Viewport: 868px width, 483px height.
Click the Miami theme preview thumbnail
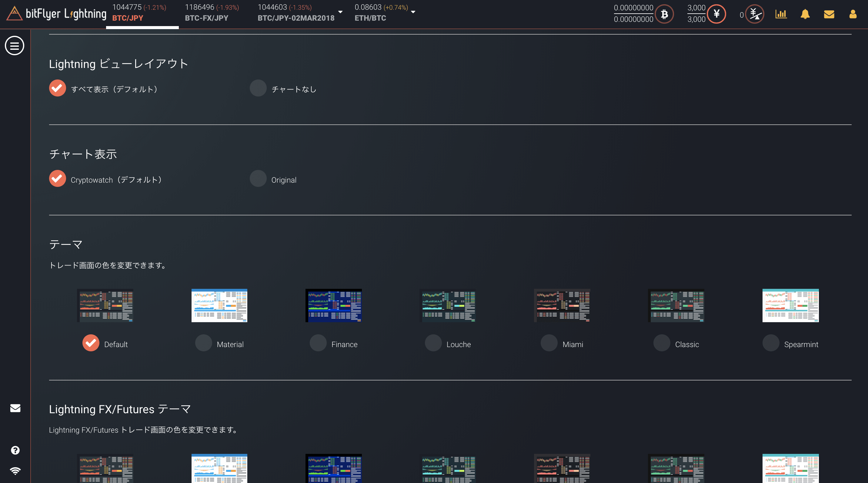(562, 305)
